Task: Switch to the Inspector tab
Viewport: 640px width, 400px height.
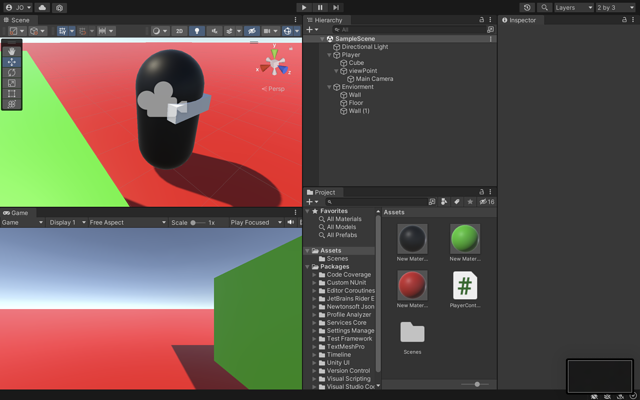Action: coord(521,20)
